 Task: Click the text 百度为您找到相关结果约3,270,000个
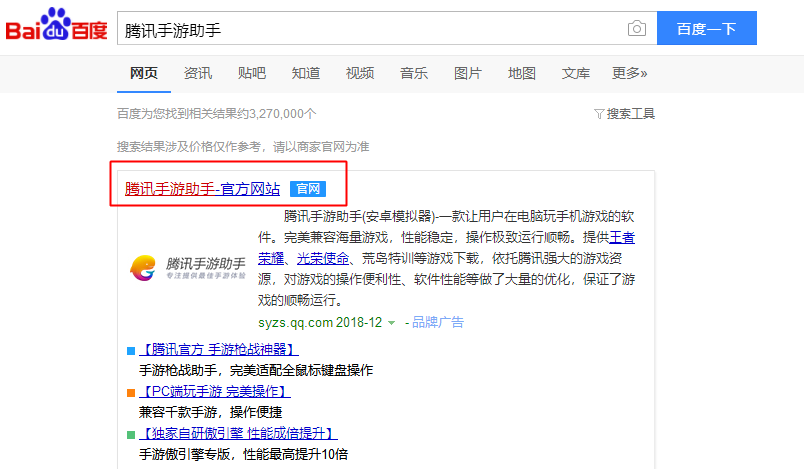(216, 114)
